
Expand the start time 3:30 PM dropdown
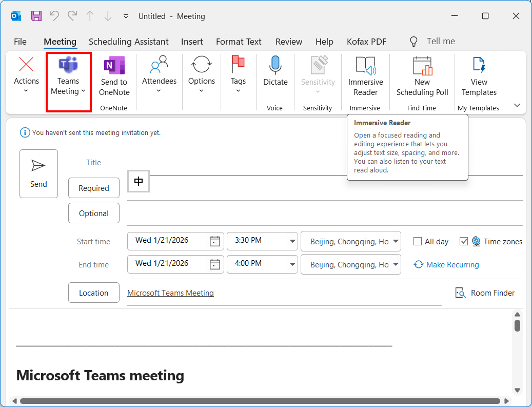pyautogui.click(x=292, y=241)
